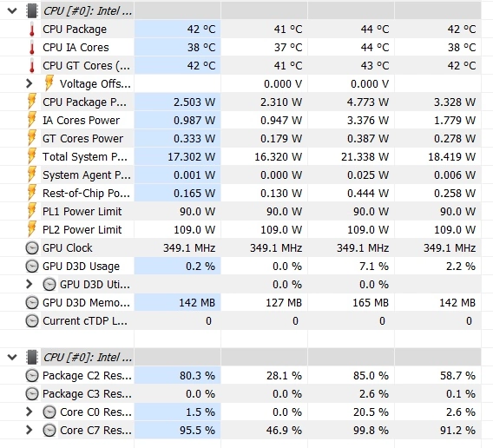
Task: Click the CPU Package current value 42 °C
Action: point(201,30)
